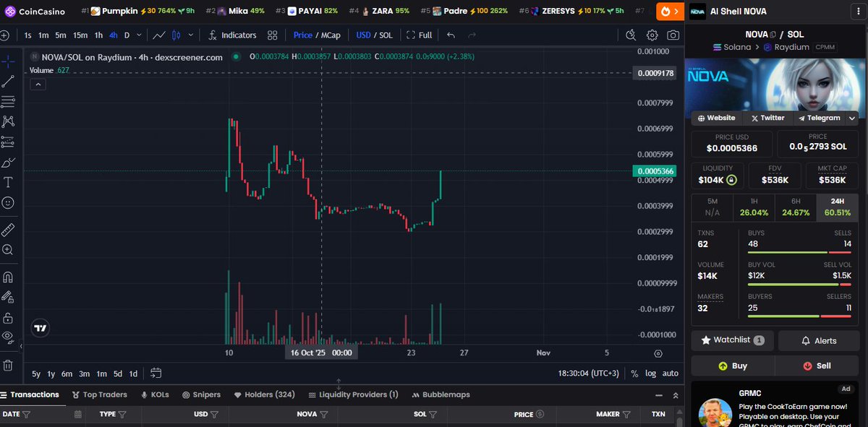Set chart interval to D

pyautogui.click(x=127, y=35)
